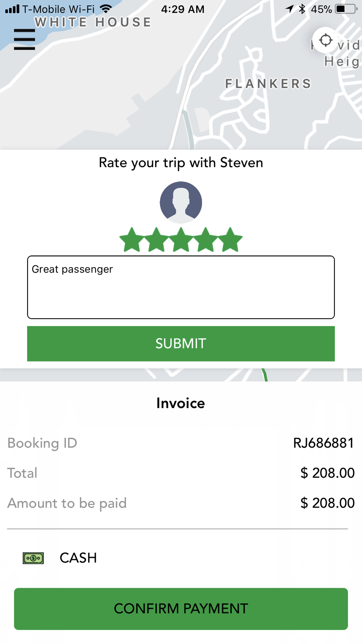Select the fourth rating star
Image resolution: width=362 pixels, height=644 pixels.
(206, 240)
